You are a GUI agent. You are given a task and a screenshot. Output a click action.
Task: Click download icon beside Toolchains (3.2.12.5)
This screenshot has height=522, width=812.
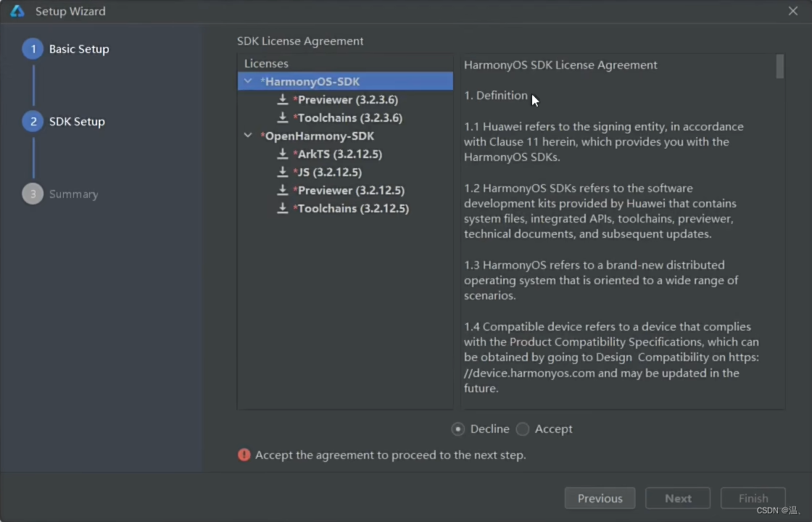pos(282,208)
